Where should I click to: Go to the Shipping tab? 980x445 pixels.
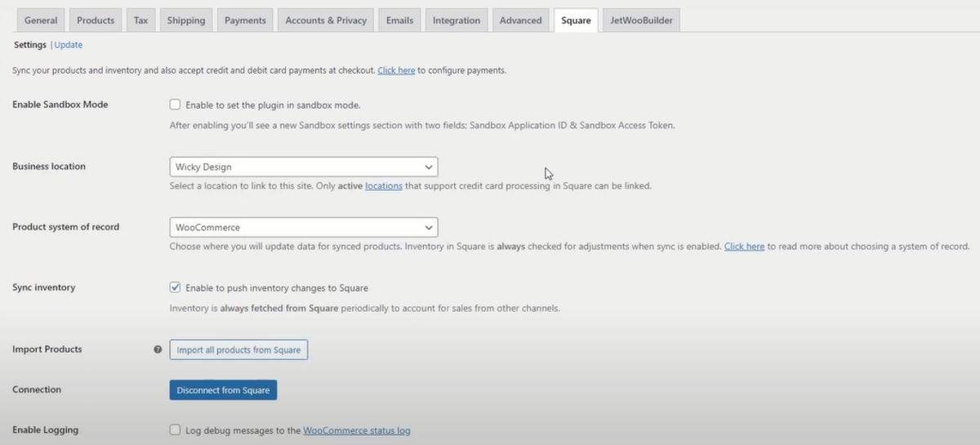tap(186, 20)
